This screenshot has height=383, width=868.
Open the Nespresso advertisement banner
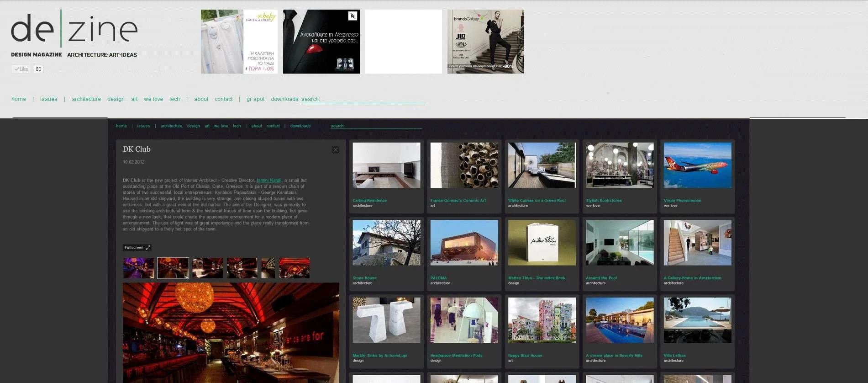[x=321, y=42]
